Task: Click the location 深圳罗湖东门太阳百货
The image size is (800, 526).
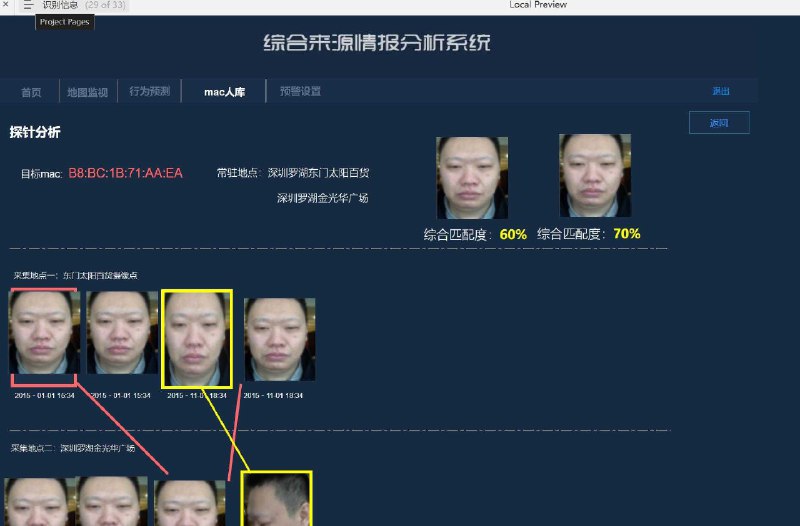Action: coord(318,173)
